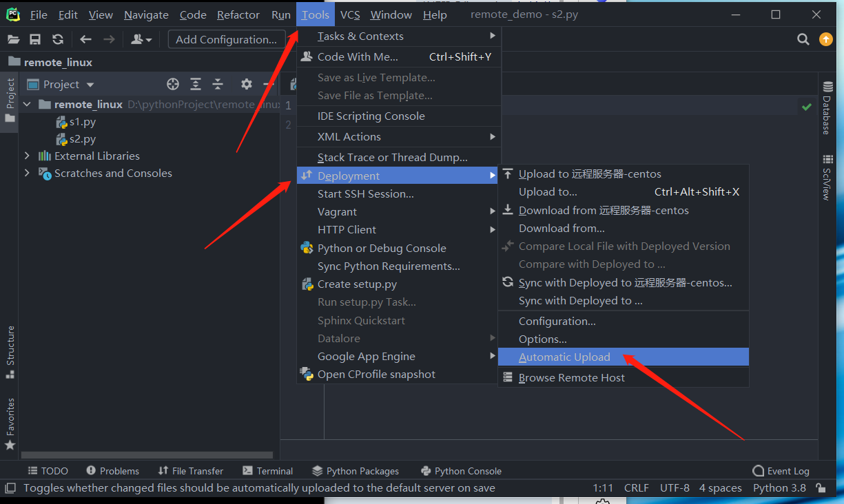Open the VCS menu
This screenshot has width=844, height=504.
(350, 14)
